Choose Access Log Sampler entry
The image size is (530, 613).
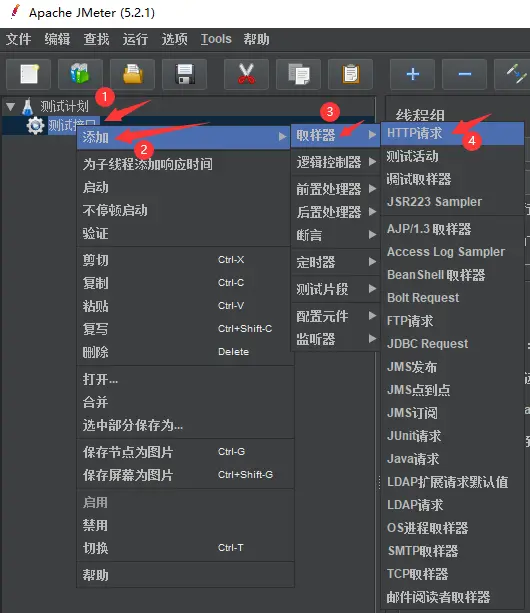pyautogui.click(x=452, y=252)
